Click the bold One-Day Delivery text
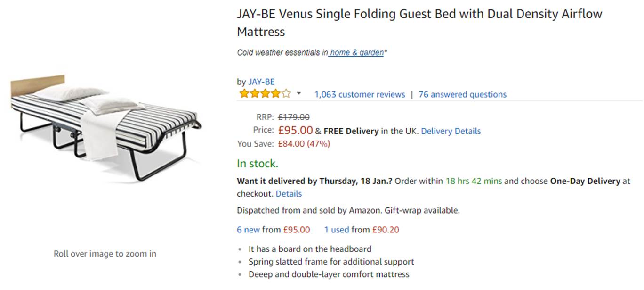The image size is (644, 290). tap(585, 181)
